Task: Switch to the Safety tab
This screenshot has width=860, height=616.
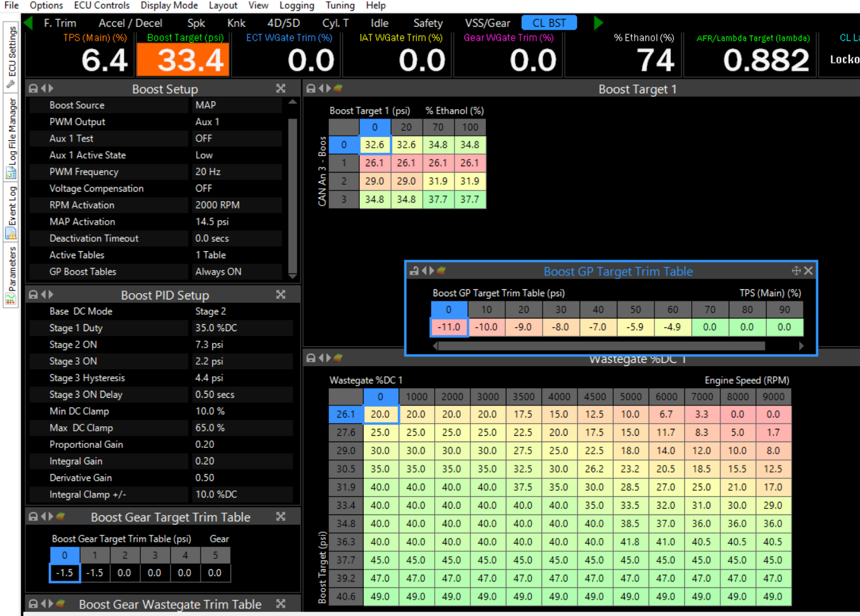Action: [x=428, y=23]
